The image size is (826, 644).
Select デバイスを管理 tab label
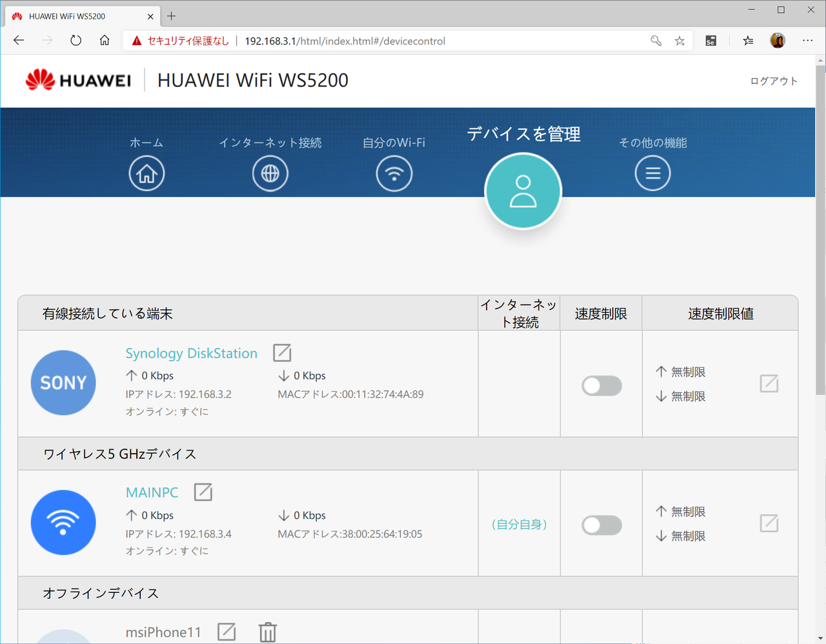pyautogui.click(x=523, y=134)
